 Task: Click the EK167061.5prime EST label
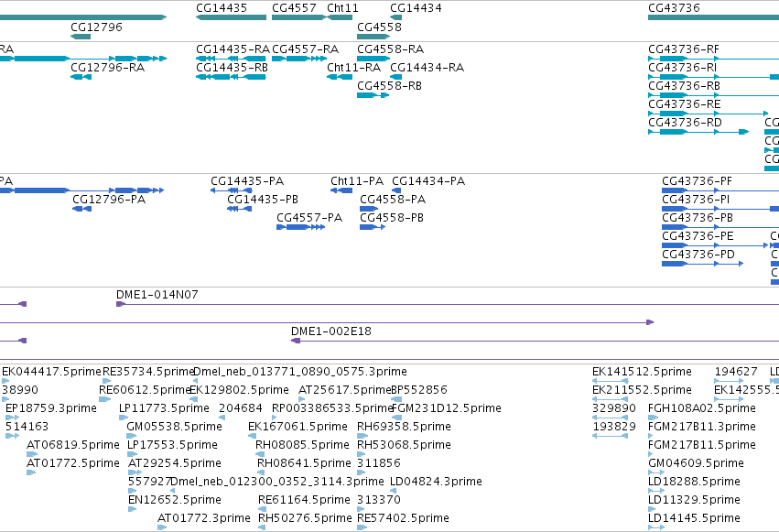(298, 428)
